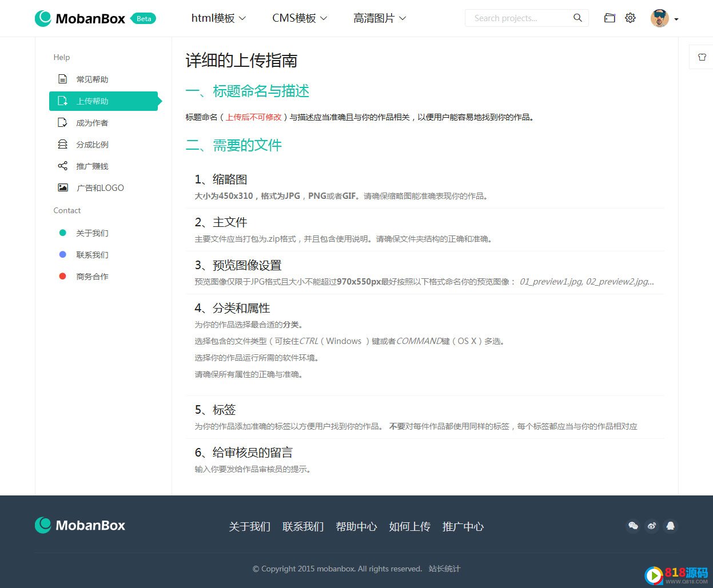Open the WeChat icon in footer

tap(633, 526)
